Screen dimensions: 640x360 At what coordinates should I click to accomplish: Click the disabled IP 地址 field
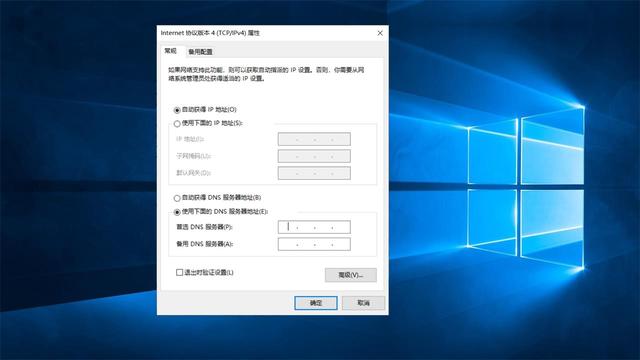click(314, 139)
